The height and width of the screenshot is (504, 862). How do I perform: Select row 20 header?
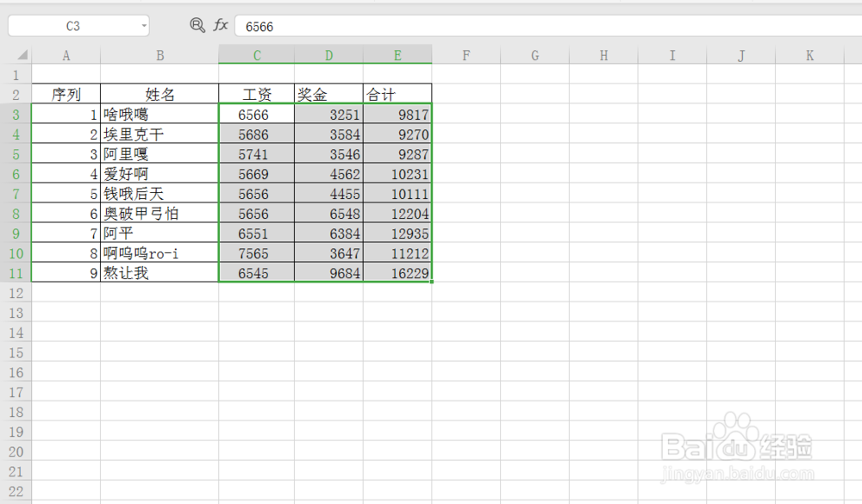pyautogui.click(x=16, y=451)
